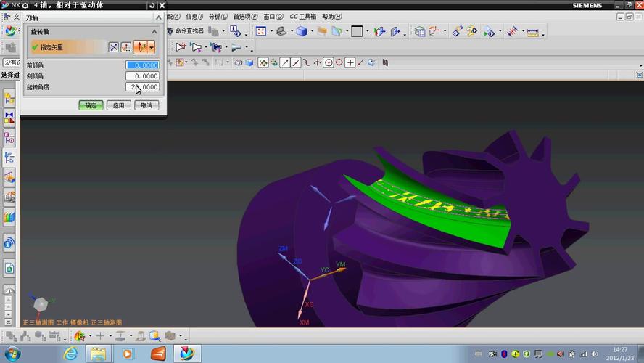Click the Fit view icon
644x363 pixels.
point(261,31)
